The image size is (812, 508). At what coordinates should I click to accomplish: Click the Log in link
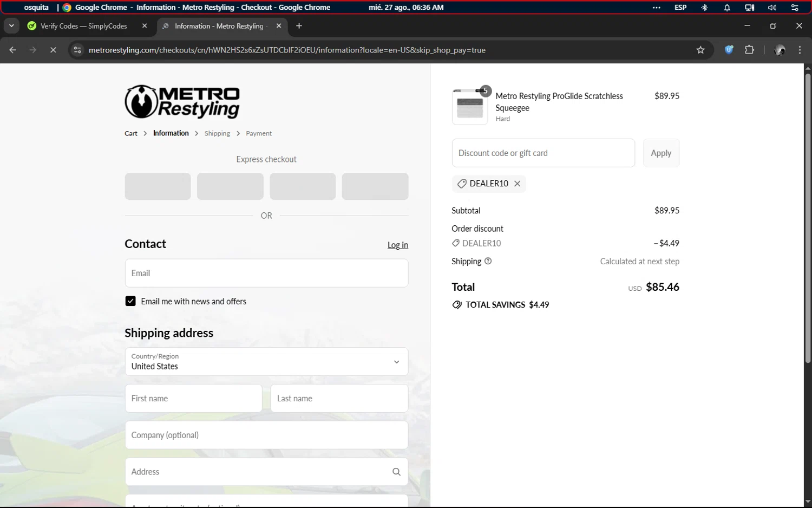pyautogui.click(x=398, y=245)
